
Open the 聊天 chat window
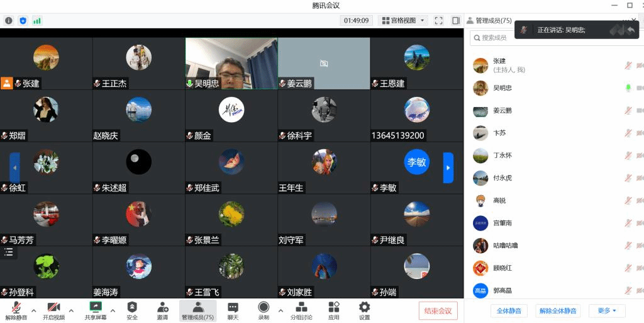point(233,310)
